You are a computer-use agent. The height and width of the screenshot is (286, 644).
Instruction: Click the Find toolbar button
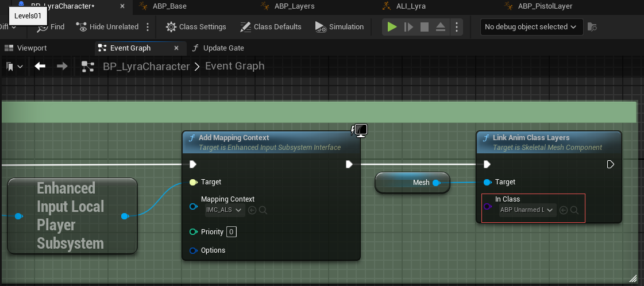(51, 26)
